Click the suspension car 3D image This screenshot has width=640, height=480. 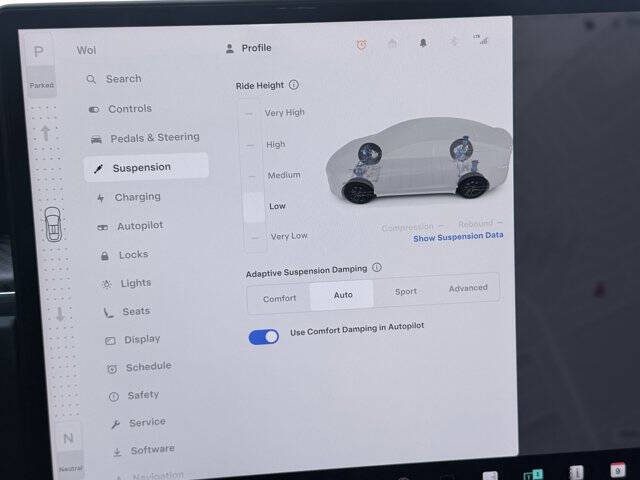(418, 161)
